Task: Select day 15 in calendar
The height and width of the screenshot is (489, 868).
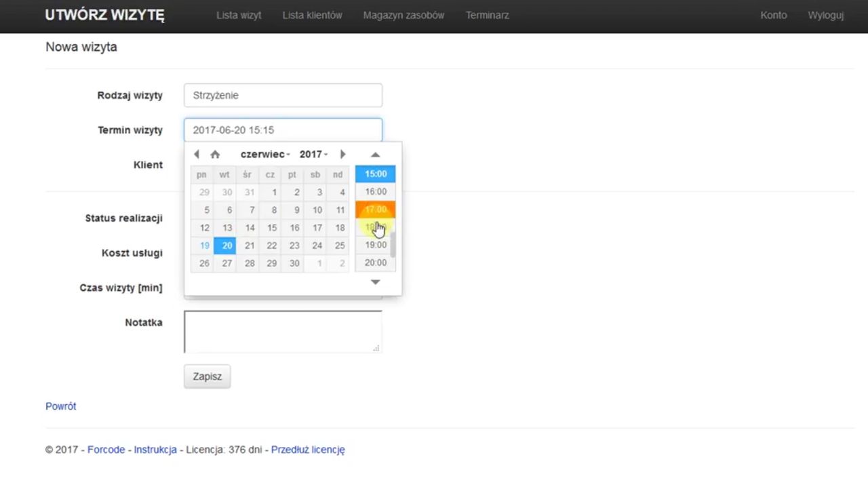Action: coord(270,228)
